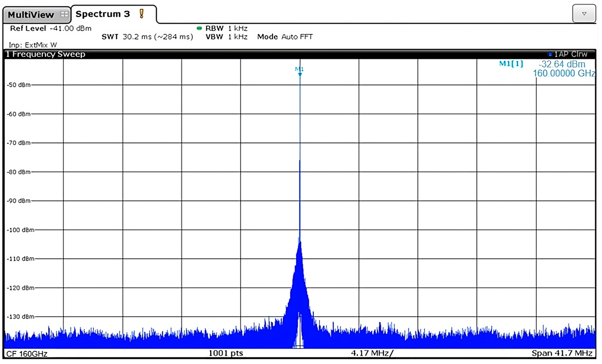Click the Inp: ExtMix W input label
Screen dimensions: 602x364
(33, 45)
